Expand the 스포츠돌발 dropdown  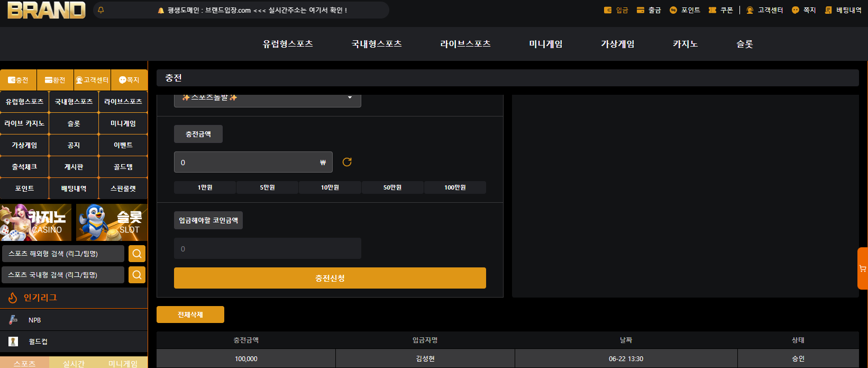click(x=268, y=98)
